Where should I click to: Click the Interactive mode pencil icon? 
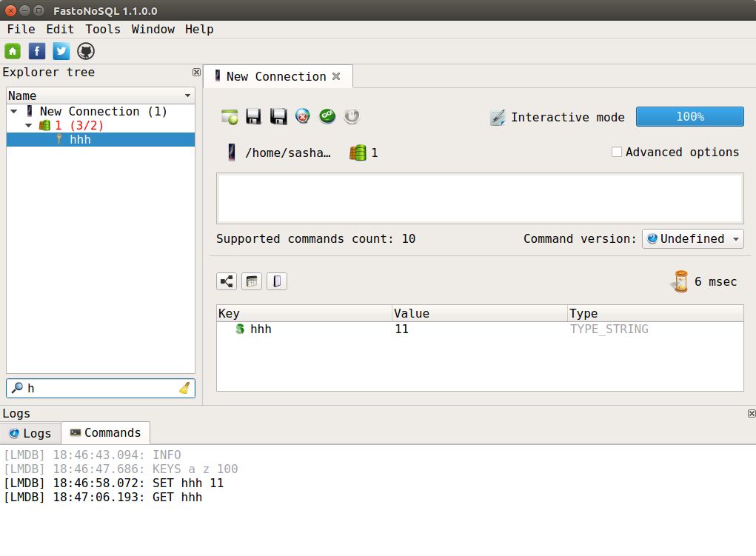(x=498, y=117)
